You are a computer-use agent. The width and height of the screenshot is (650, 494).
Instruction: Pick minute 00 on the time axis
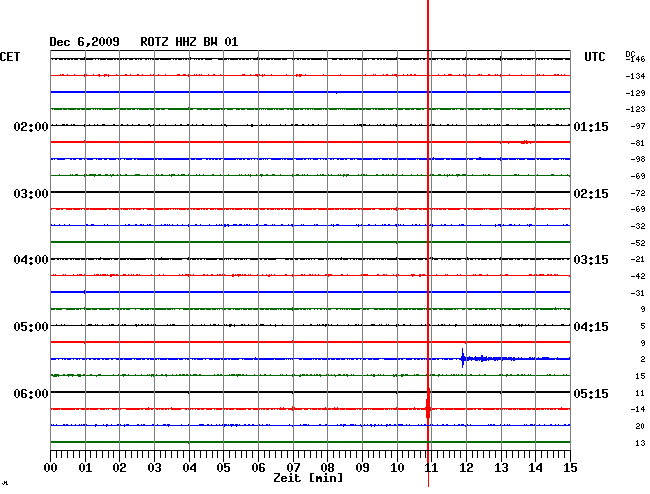(51, 467)
